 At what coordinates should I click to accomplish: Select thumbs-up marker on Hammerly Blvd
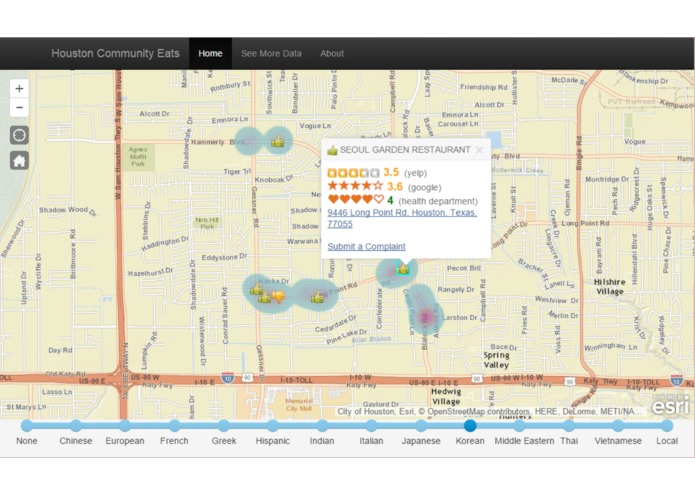[278, 141]
